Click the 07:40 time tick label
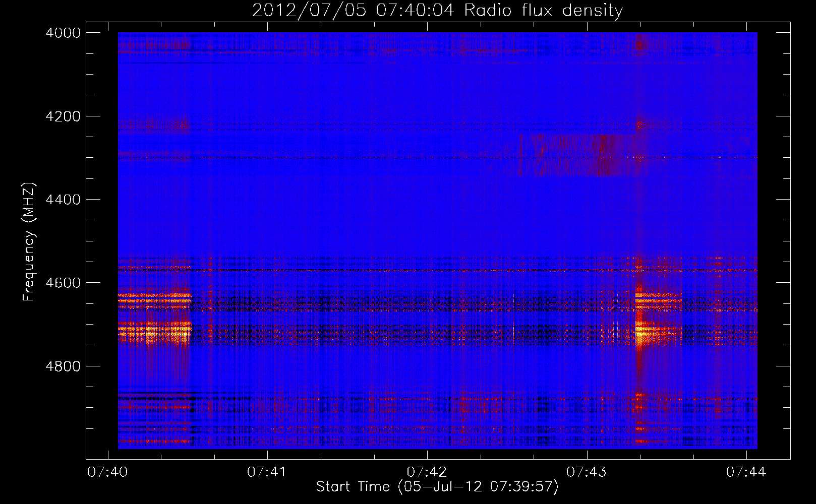Image resolution: width=816 pixels, height=504 pixels. coord(107,472)
